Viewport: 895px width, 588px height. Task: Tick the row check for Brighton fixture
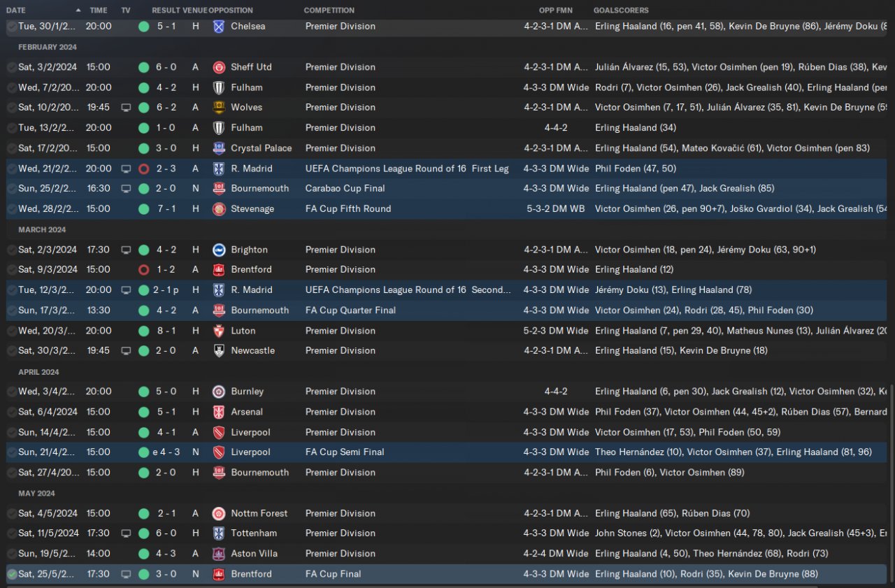11,250
